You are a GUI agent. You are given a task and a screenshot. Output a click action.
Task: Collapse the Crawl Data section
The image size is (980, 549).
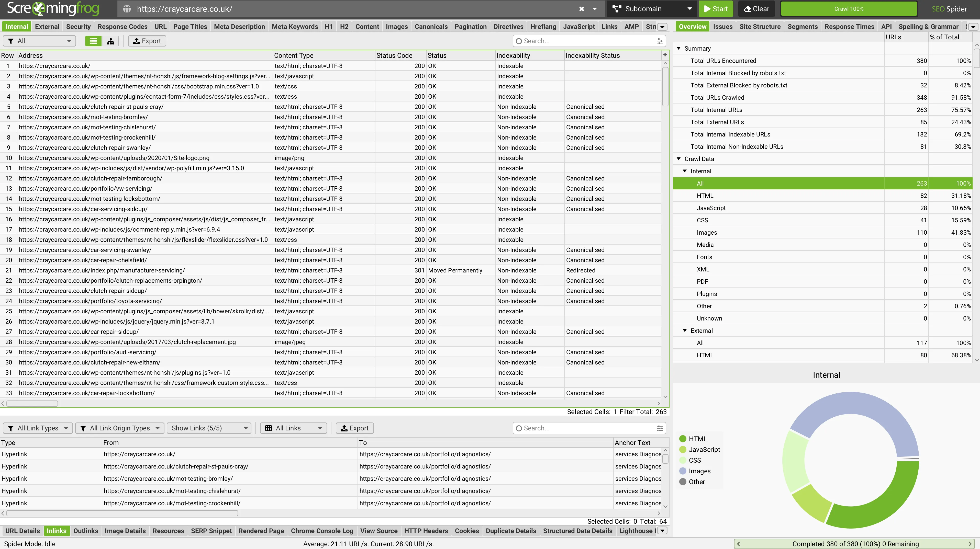pos(678,158)
